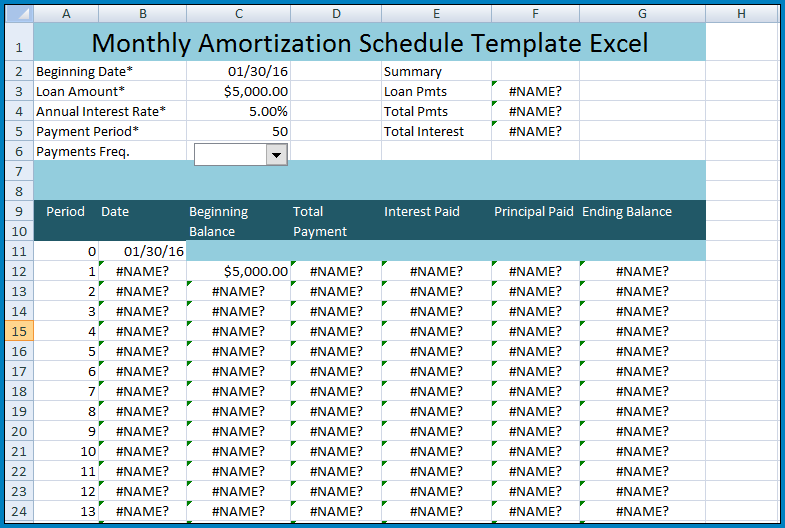Click the period 10 cell in row 21
This screenshot has width=785, height=528.
click(66, 451)
